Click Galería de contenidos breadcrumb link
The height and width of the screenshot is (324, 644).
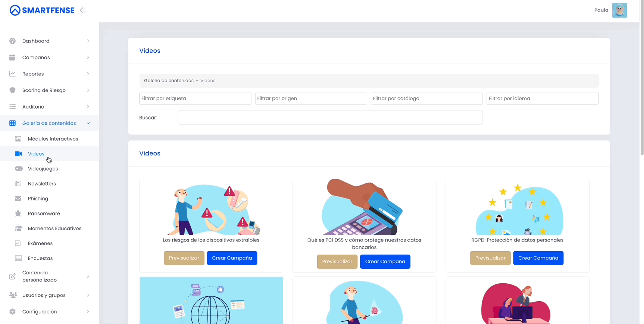[x=169, y=81]
